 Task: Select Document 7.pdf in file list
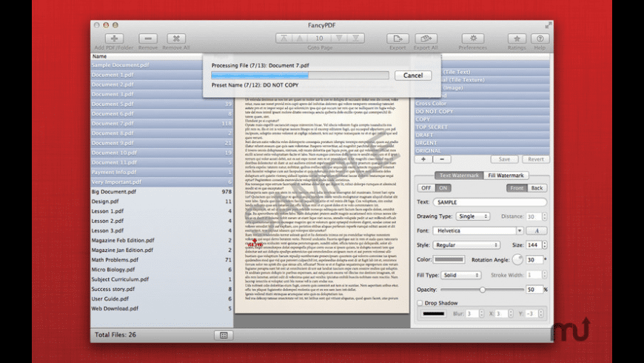161,123
